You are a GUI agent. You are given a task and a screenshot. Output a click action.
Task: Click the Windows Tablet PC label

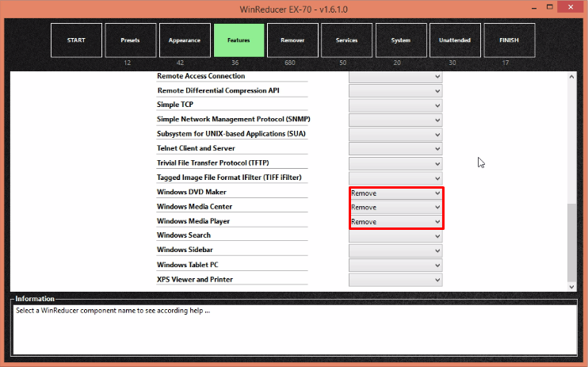click(x=187, y=265)
